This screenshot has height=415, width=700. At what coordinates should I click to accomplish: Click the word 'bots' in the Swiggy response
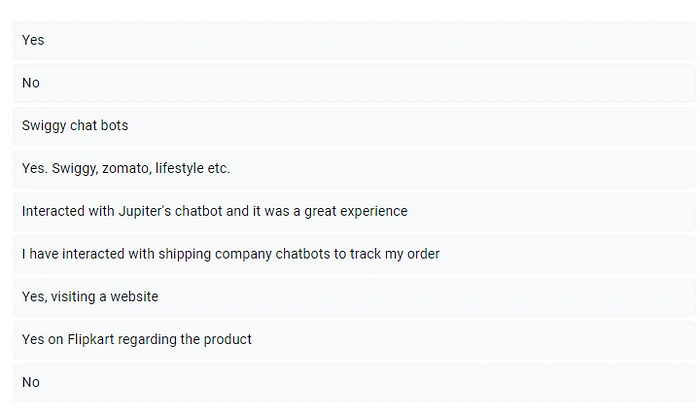coord(114,125)
